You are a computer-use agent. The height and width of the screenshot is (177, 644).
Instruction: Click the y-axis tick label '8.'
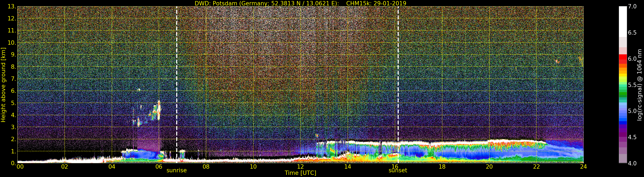13,67
